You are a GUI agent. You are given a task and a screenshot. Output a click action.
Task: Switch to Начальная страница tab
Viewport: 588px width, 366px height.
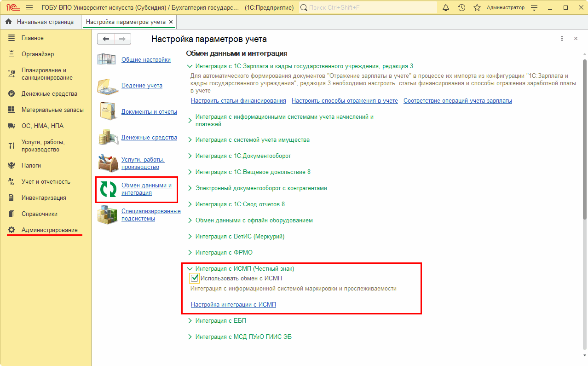click(x=45, y=22)
